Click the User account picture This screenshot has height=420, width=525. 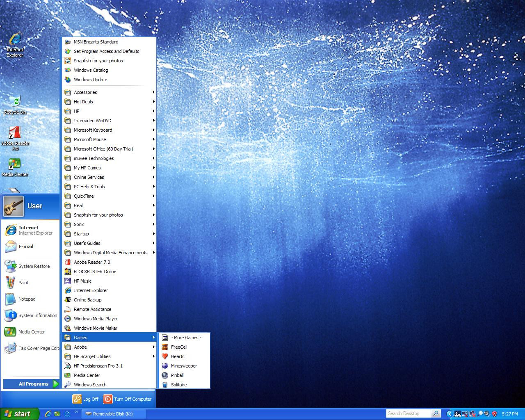point(14,206)
